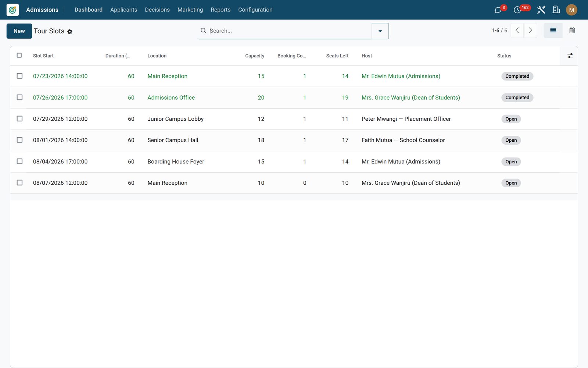Sort by Location column header
This screenshot has width=588, height=368.
[157, 56]
